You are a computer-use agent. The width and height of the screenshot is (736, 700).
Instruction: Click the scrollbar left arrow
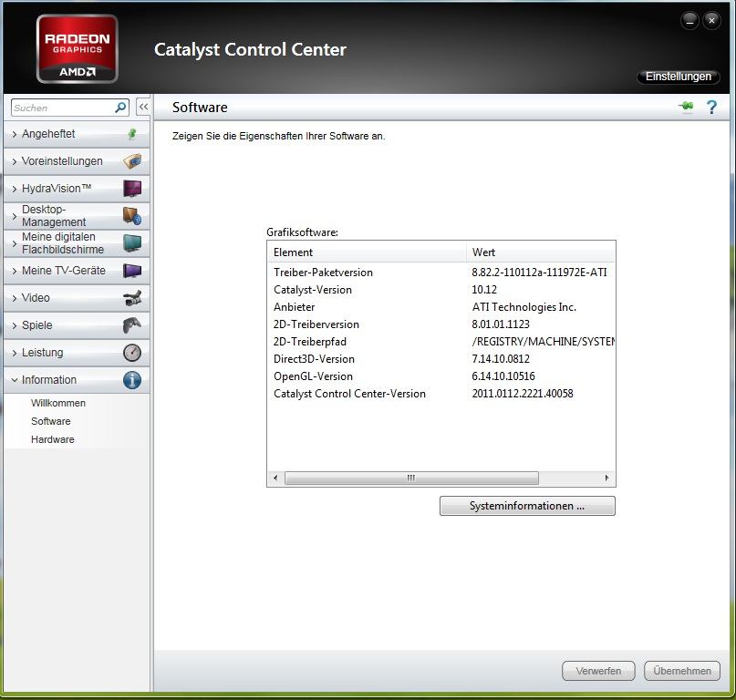click(x=275, y=479)
